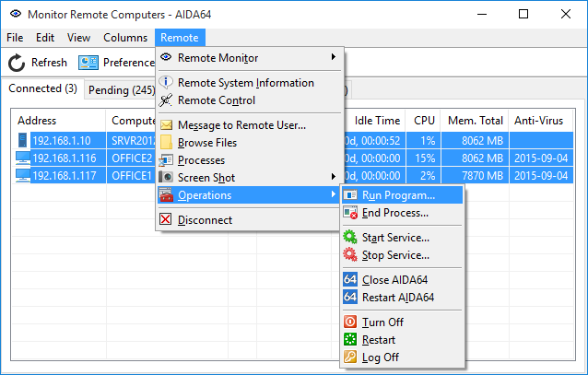Open the Columns menu
This screenshot has height=375, width=588.
[125, 38]
